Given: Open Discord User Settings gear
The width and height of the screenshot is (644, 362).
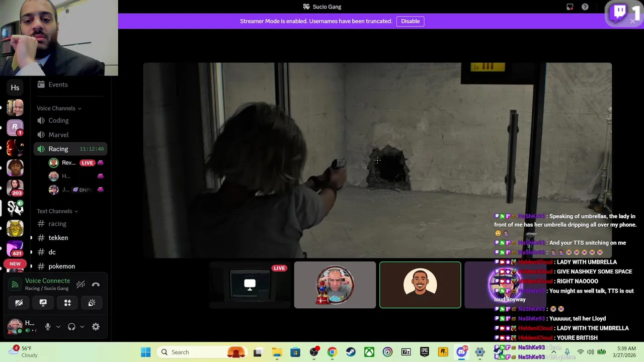Looking at the screenshot, I should (x=96, y=327).
